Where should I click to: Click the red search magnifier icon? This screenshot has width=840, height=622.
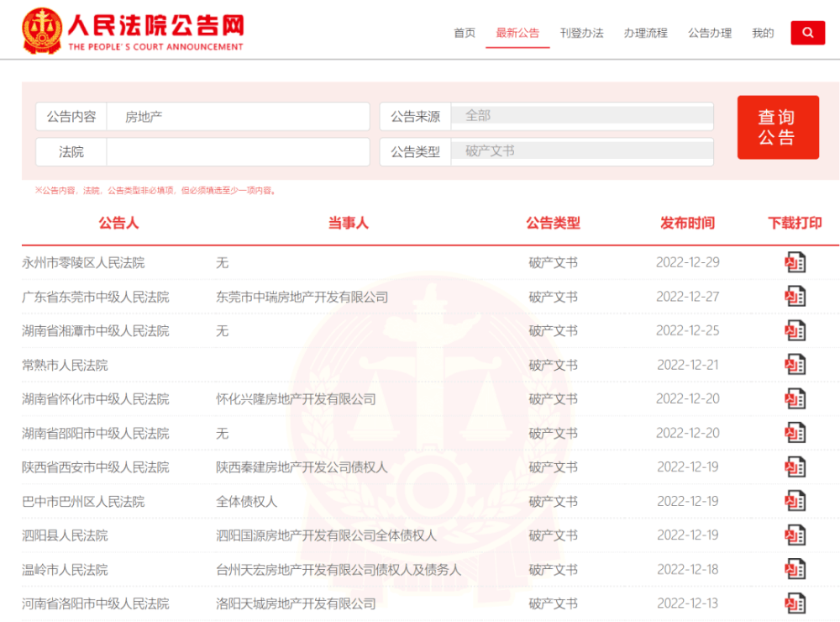coord(807,33)
